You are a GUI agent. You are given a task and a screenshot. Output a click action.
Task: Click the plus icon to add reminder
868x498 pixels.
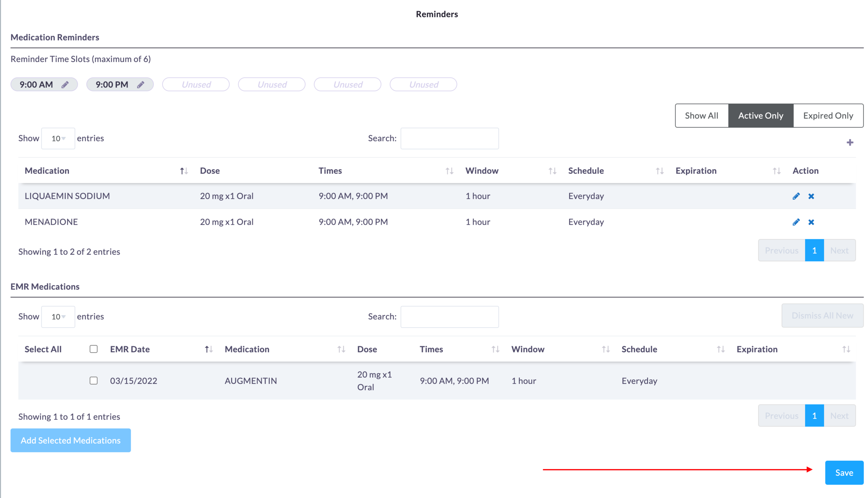(x=850, y=142)
